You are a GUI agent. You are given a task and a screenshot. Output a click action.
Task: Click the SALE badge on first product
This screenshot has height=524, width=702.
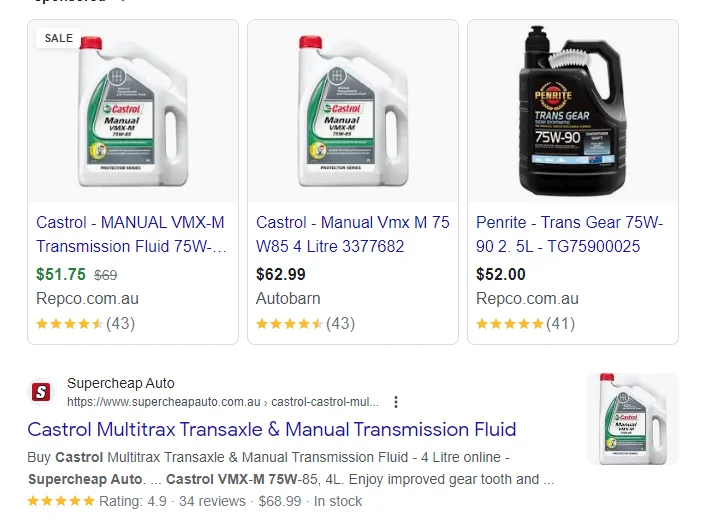pos(59,38)
